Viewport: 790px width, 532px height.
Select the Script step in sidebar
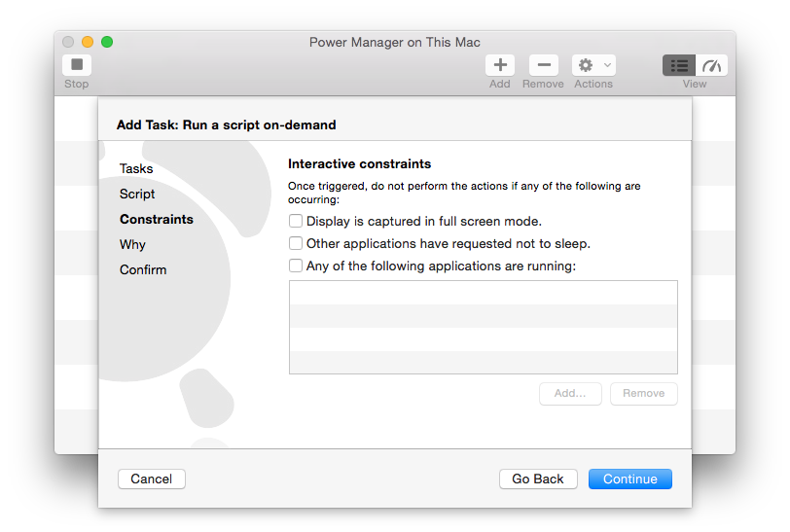[x=137, y=194]
